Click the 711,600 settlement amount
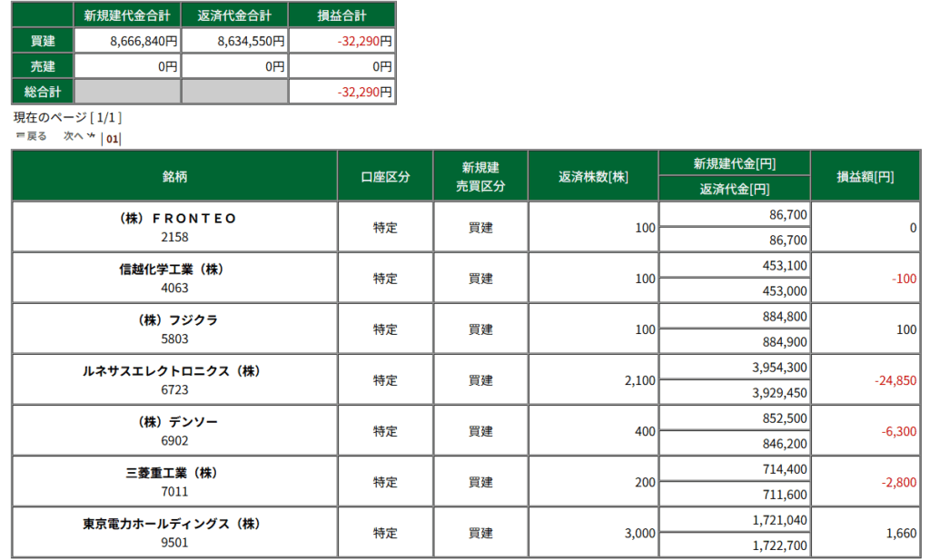The height and width of the screenshot is (560, 930). (785, 495)
